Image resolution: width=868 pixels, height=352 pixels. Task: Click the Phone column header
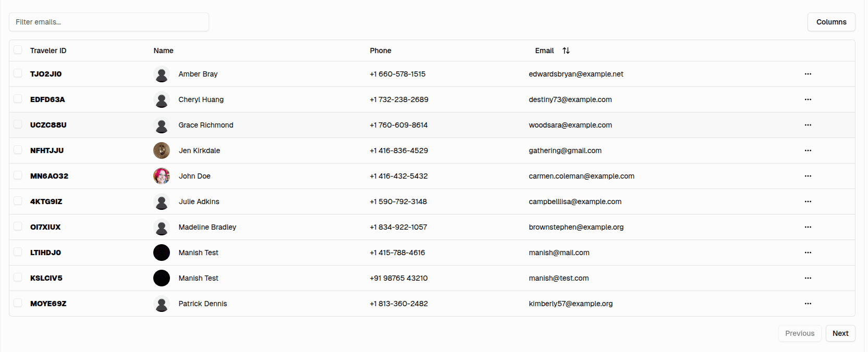tap(381, 51)
